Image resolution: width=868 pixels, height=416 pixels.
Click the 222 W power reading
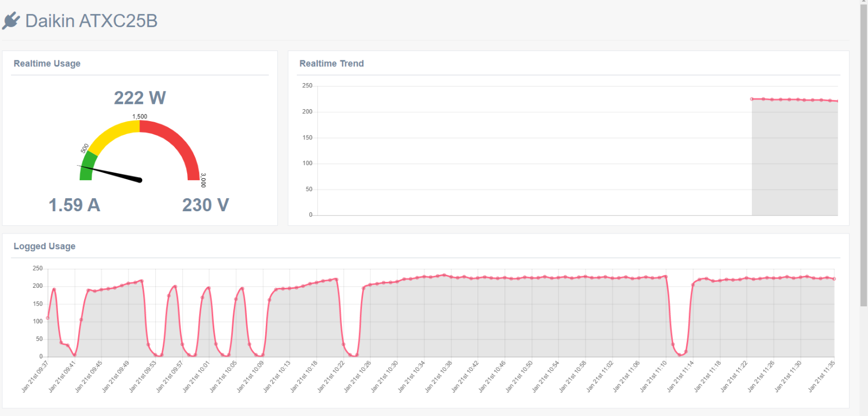[x=140, y=98]
